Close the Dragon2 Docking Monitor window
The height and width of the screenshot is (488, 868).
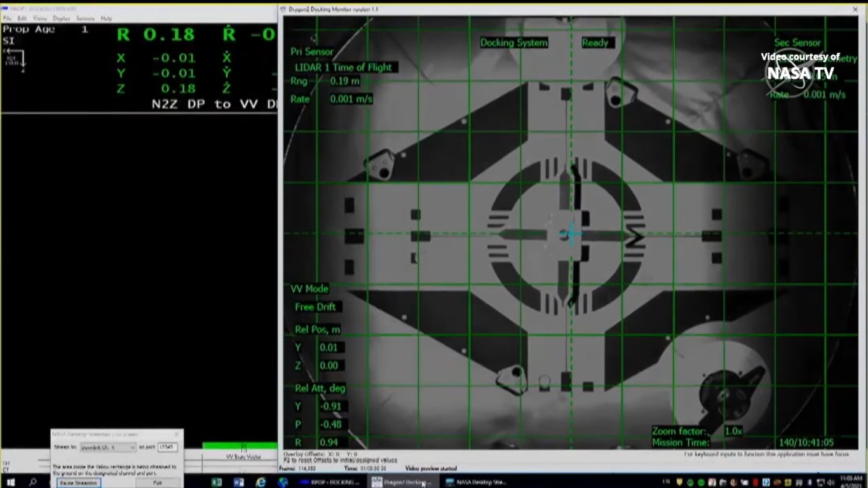(x=855, y=10)
